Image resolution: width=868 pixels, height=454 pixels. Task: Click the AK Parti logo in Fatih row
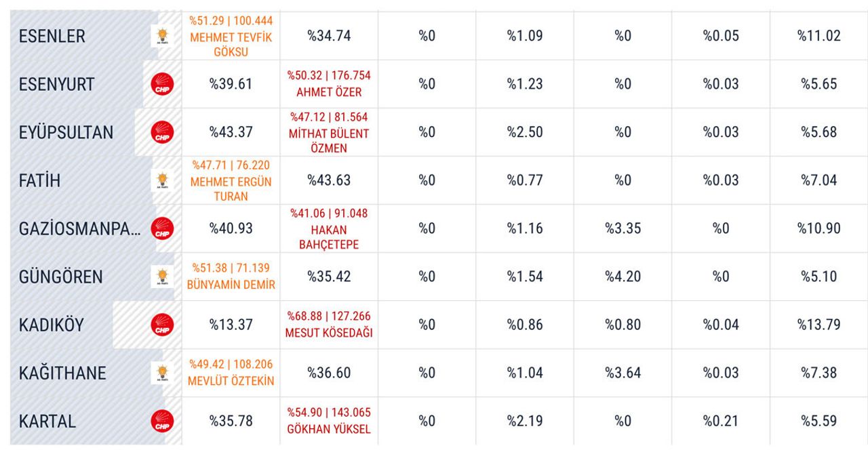(162, 180)
